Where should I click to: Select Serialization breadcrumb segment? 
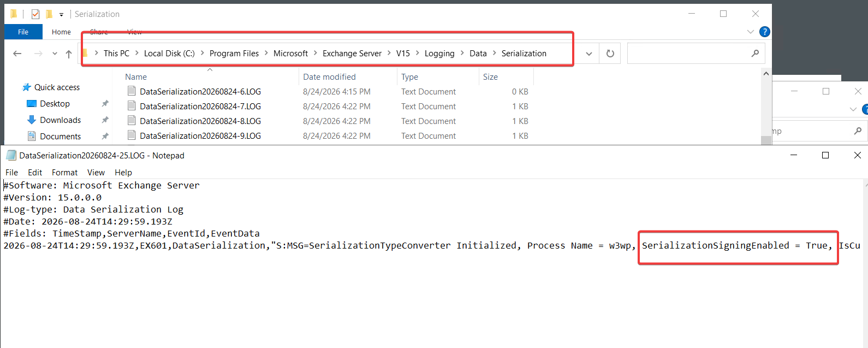tap(524, 53)
